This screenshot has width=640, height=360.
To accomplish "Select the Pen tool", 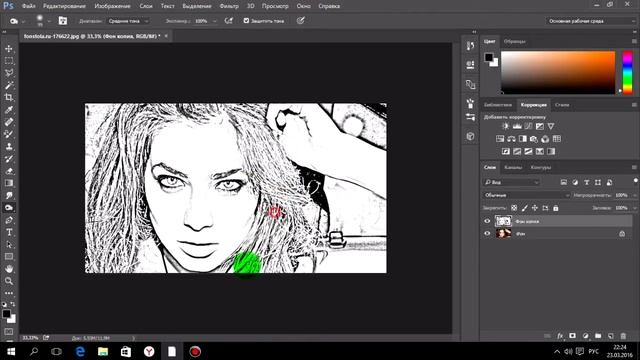I will pos(9,220).
